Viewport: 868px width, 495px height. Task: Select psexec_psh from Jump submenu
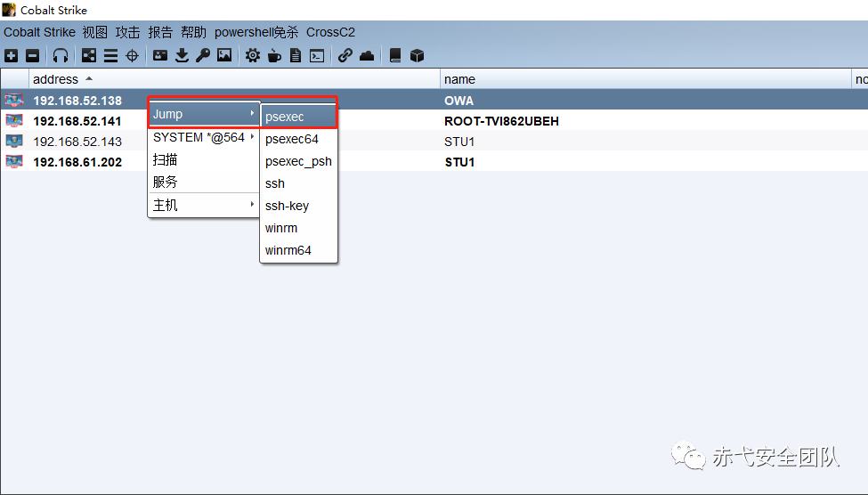click(x=298, y=161)
